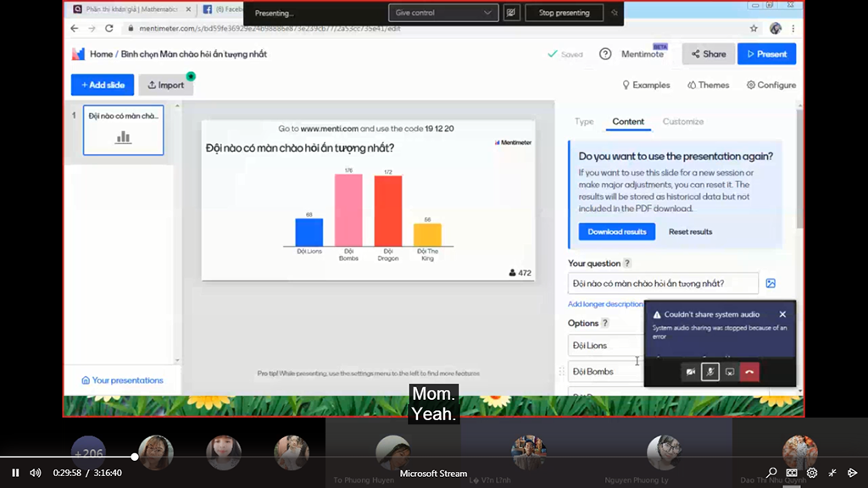Click the 472 voters count
Image resolution: width=868 pixels, height=488 pixels.
[520, 273]
